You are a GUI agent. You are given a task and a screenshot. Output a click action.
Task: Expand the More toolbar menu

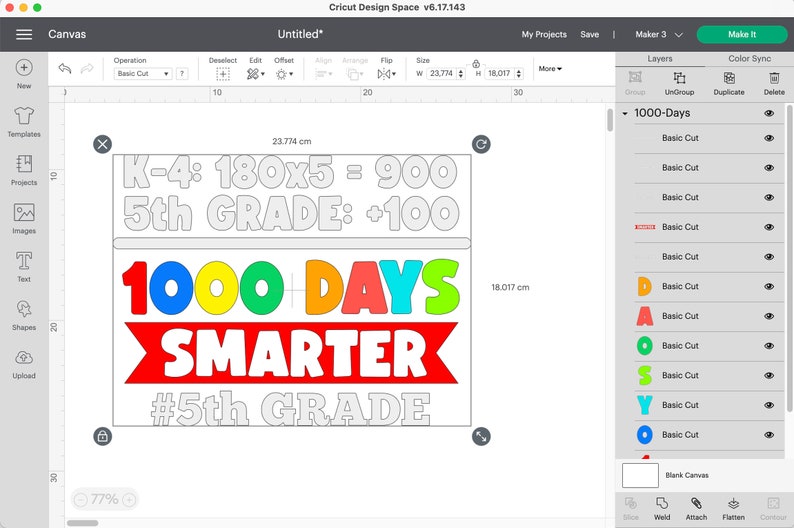[550, 68]
